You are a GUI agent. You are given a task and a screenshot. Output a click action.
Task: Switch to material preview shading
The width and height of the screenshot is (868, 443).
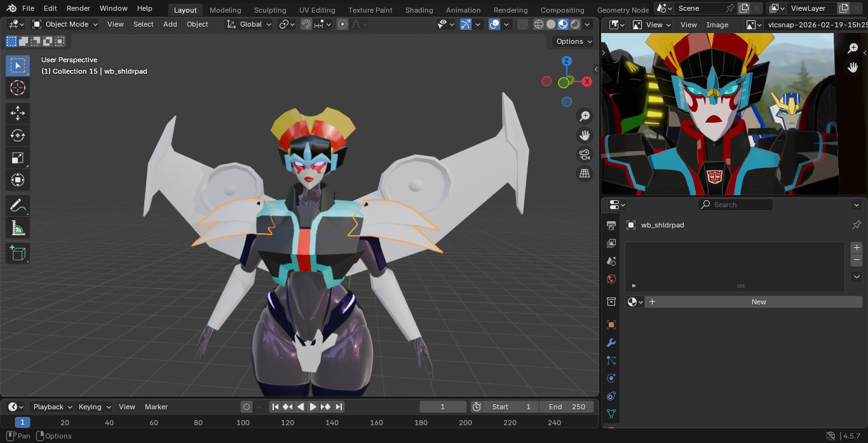point(563,24)
